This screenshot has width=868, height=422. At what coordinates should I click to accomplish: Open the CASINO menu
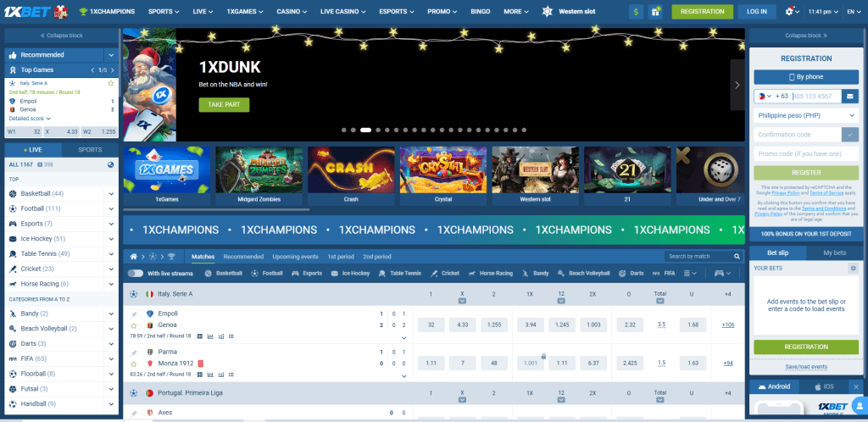click(x=292, y=12)
